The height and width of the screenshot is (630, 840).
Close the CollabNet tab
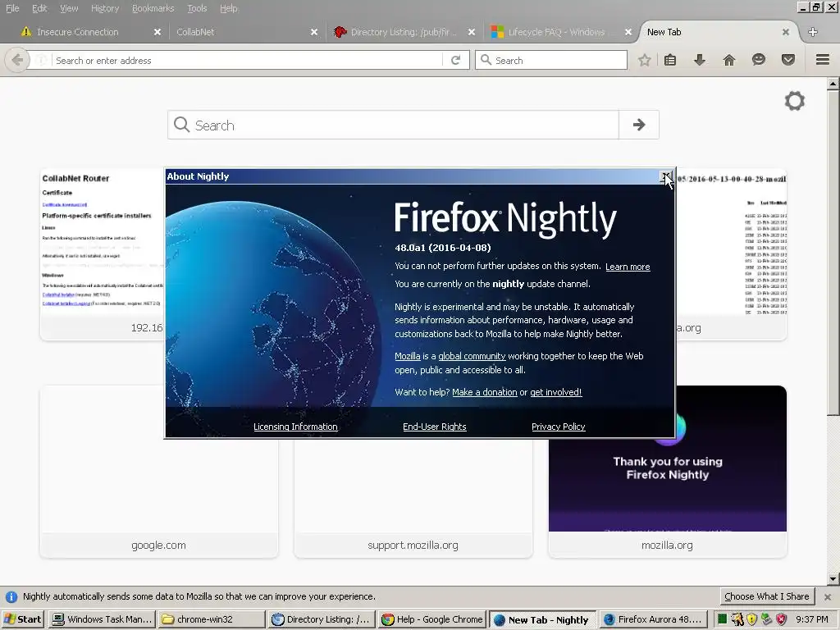(314, 32)
